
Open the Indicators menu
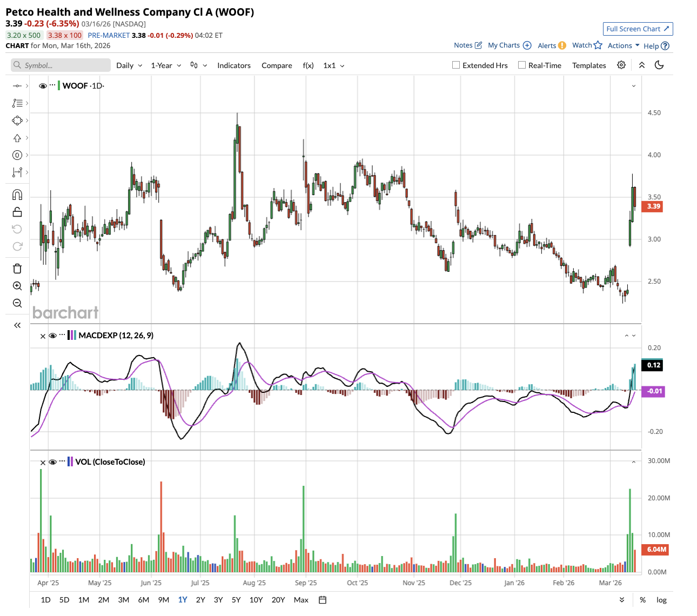234,65
